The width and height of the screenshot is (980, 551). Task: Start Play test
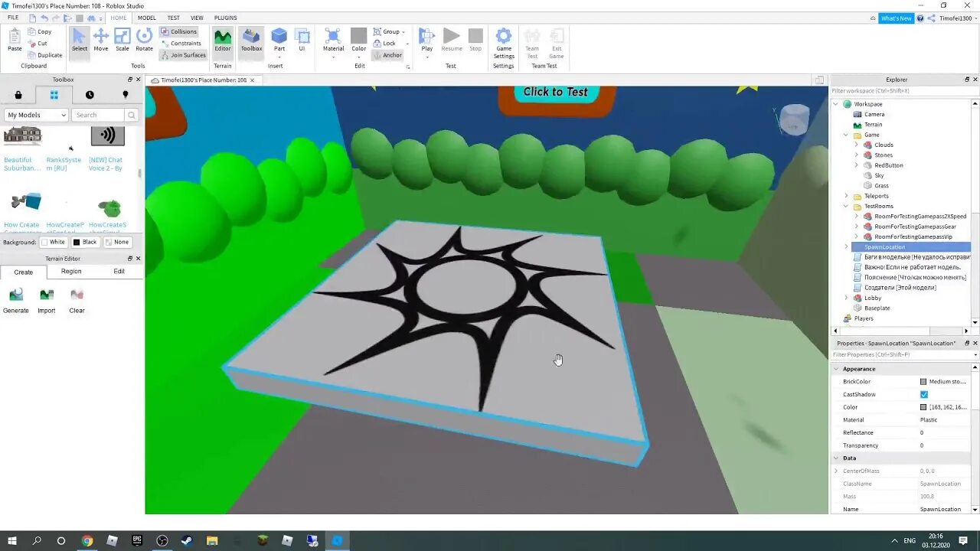click(427, 40)
